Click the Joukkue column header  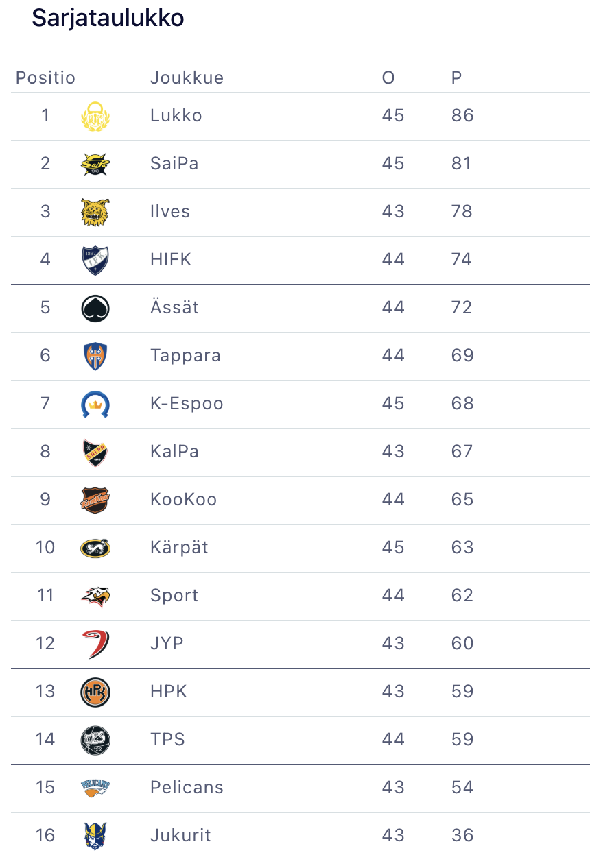187,77
